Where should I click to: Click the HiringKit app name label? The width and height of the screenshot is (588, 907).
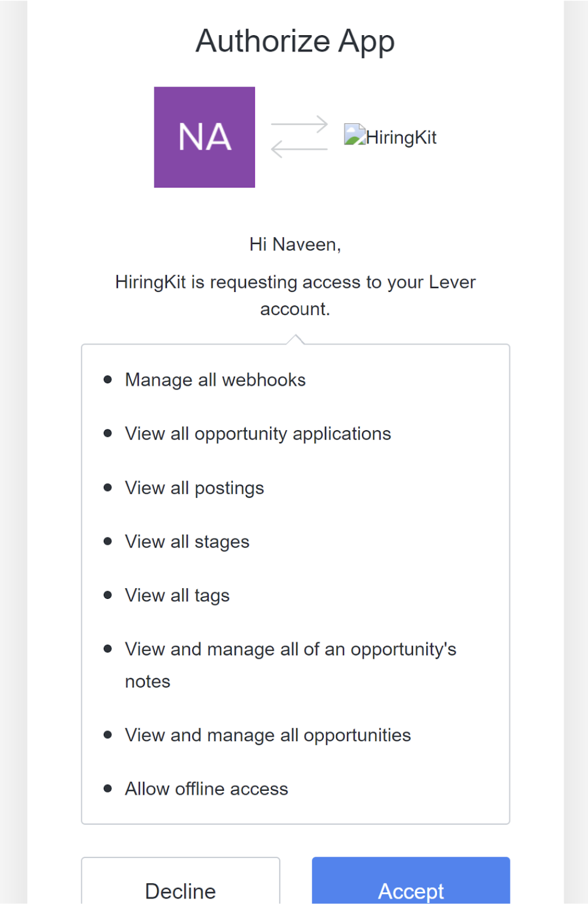tap(401, 137)
